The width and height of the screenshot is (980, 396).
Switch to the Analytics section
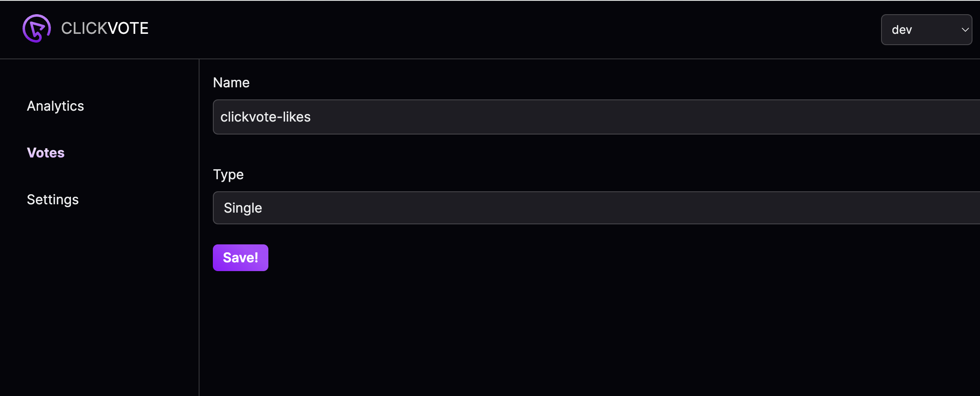pos(55,106)
